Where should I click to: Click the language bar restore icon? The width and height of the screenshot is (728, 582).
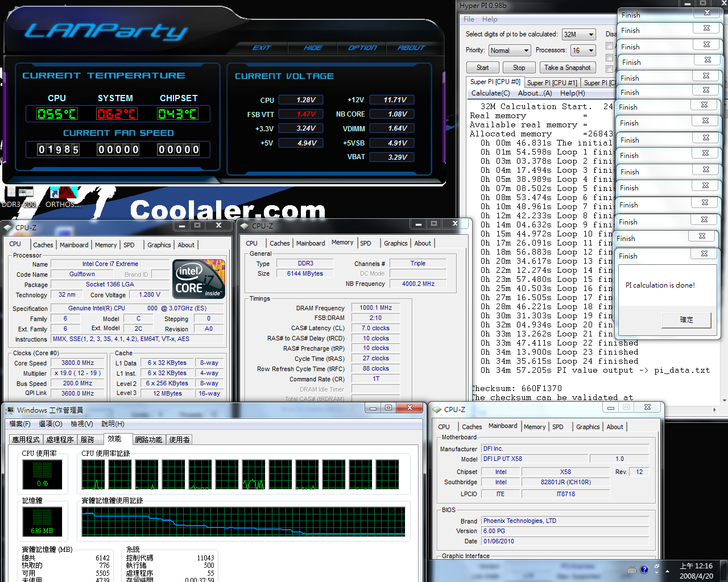click(x=657, y=567)
